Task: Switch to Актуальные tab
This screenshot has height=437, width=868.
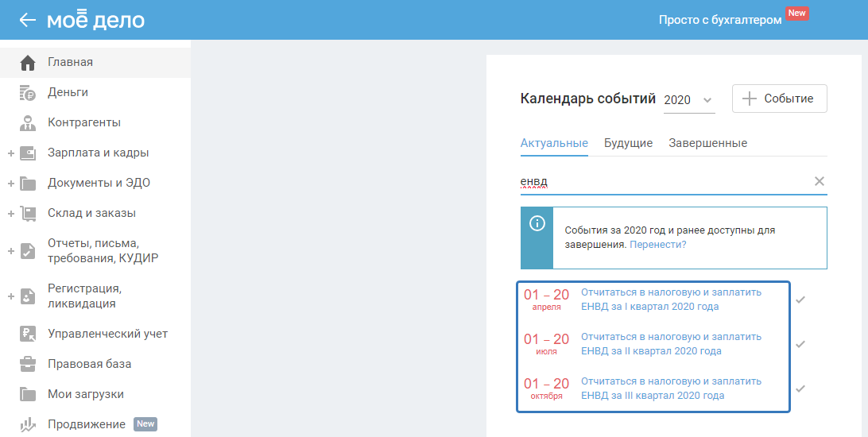Action: coord(554,143)
